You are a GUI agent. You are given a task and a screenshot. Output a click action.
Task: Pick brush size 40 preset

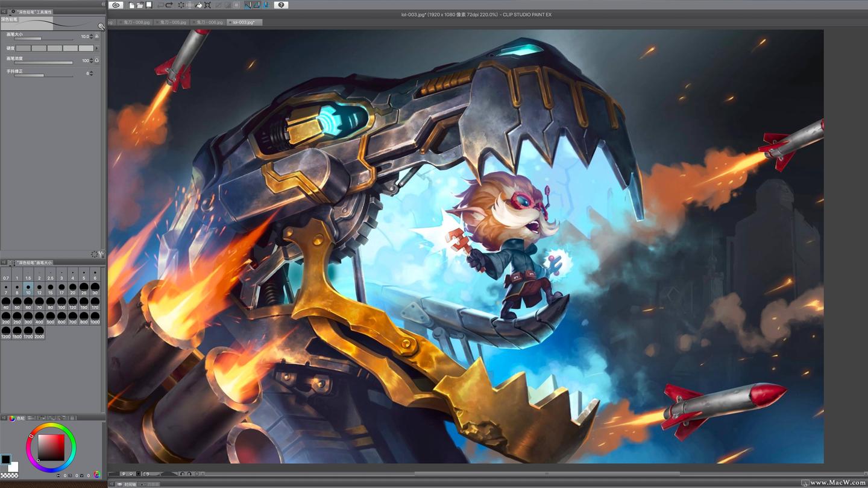6,304
